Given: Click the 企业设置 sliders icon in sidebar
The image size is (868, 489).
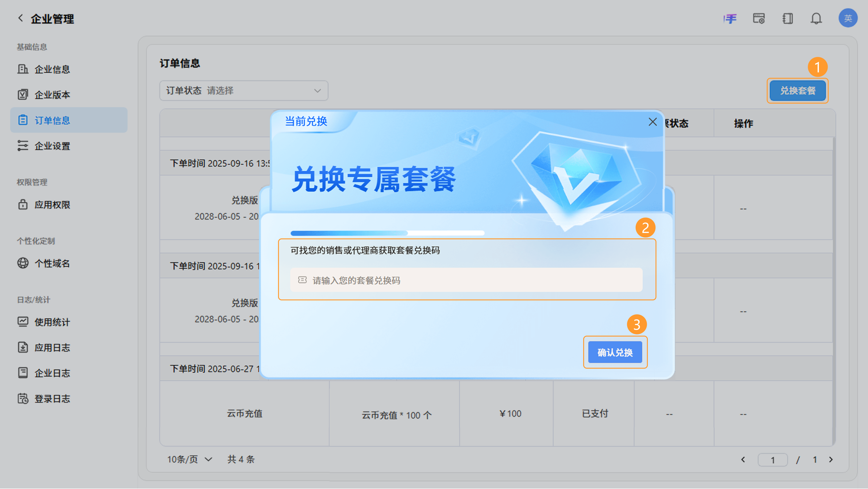Looking at the screenshot, I should 23,146.
